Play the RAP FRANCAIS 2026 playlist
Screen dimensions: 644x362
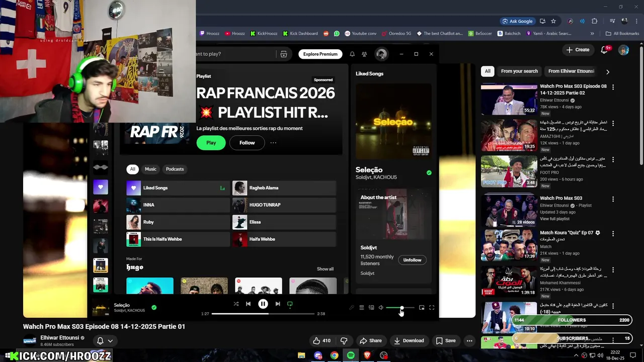pos(211,143)
